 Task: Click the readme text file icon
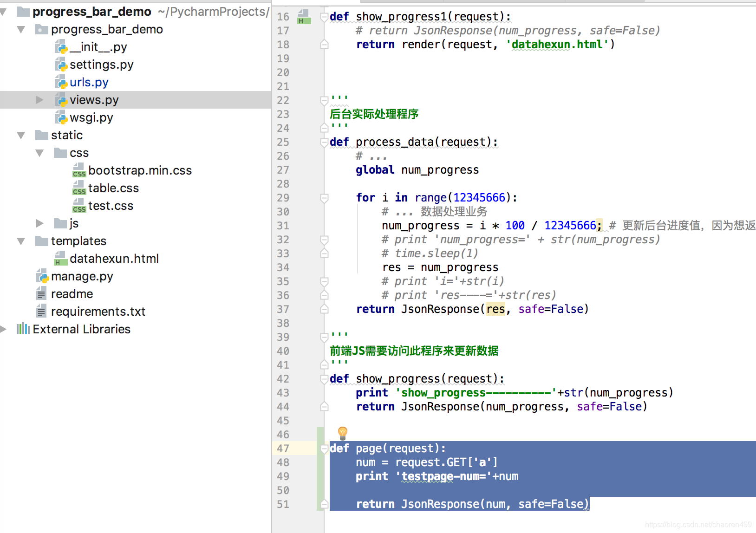(42, 294)
